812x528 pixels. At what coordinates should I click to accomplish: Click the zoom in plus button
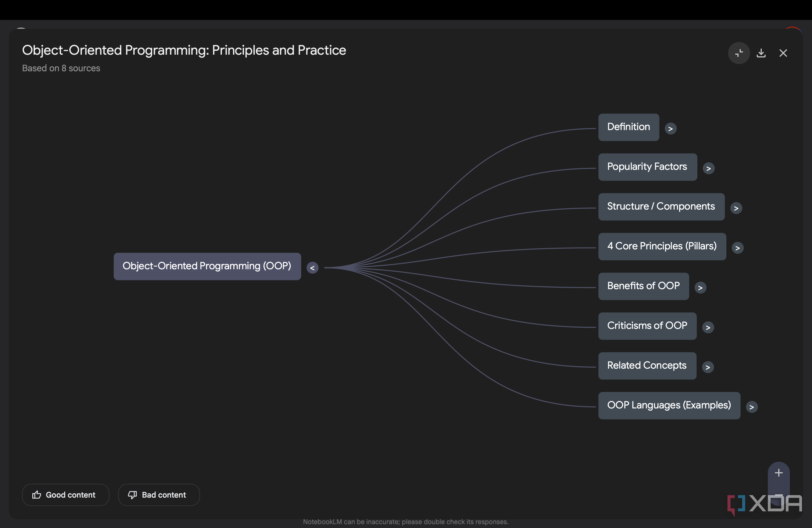pos(779,473)
